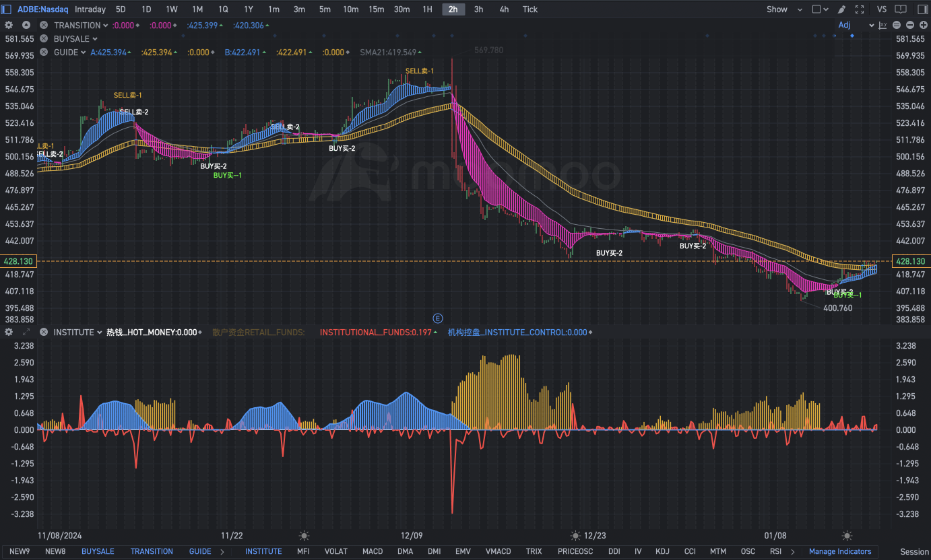Reset chart zoom with the equals icon
This screenshot has width=931, height=560.
[897, 25]
